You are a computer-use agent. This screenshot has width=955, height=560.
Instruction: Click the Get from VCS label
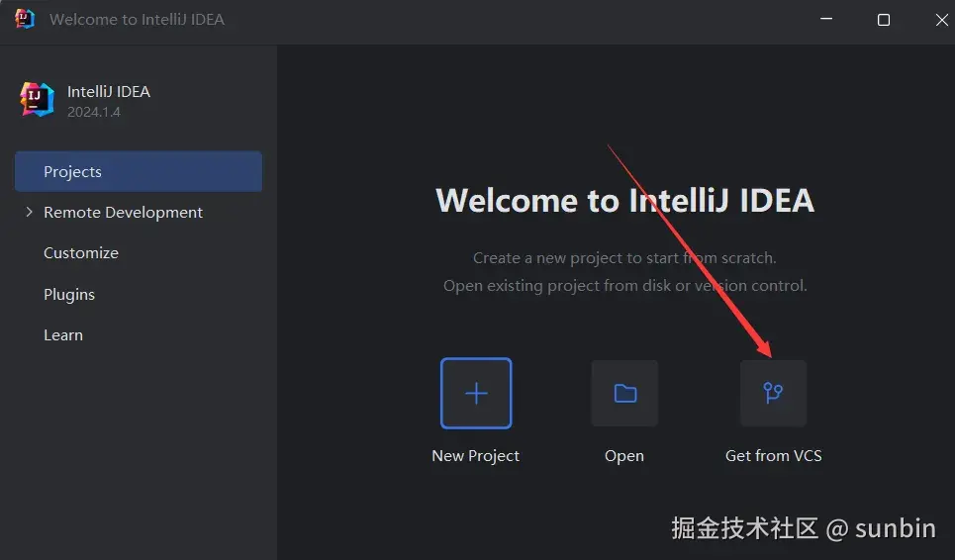point(774,455)
